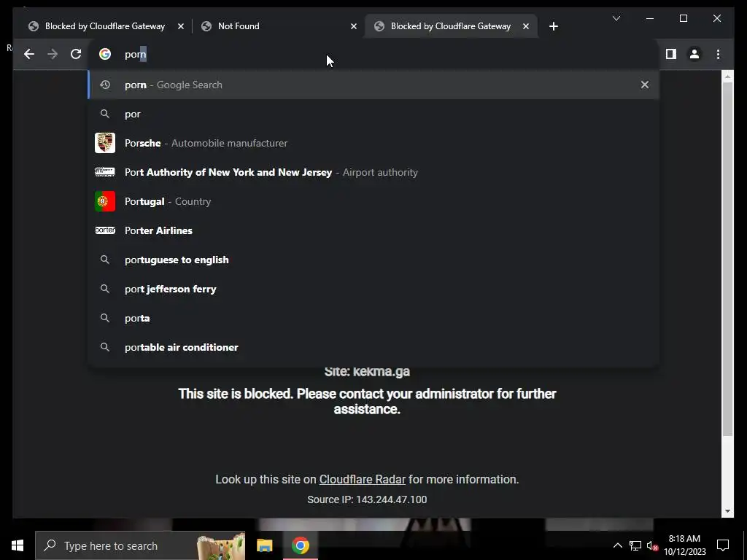Select the 'por' search suggestion
The image size is (747, 560).
pyautogui.click(x=373, y=114)
